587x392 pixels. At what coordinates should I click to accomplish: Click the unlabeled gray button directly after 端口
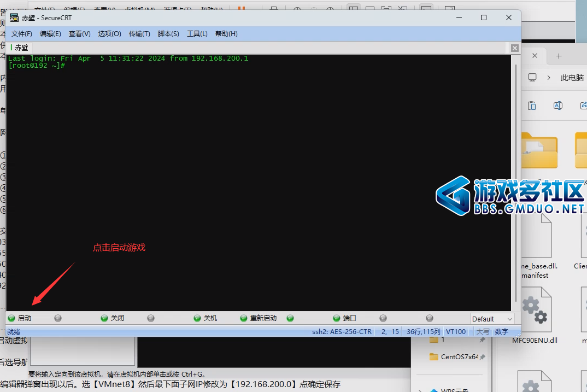point(383,318)
